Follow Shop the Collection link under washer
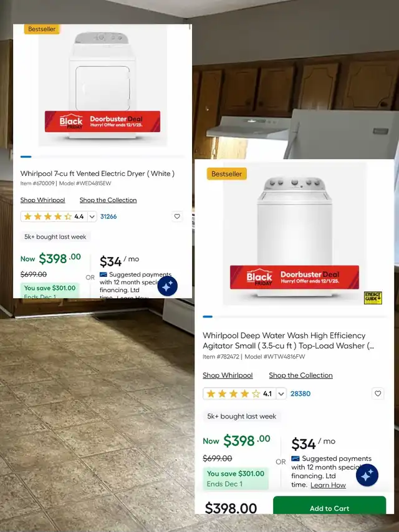This screenshot has width=399, height=532. (300, 375)
